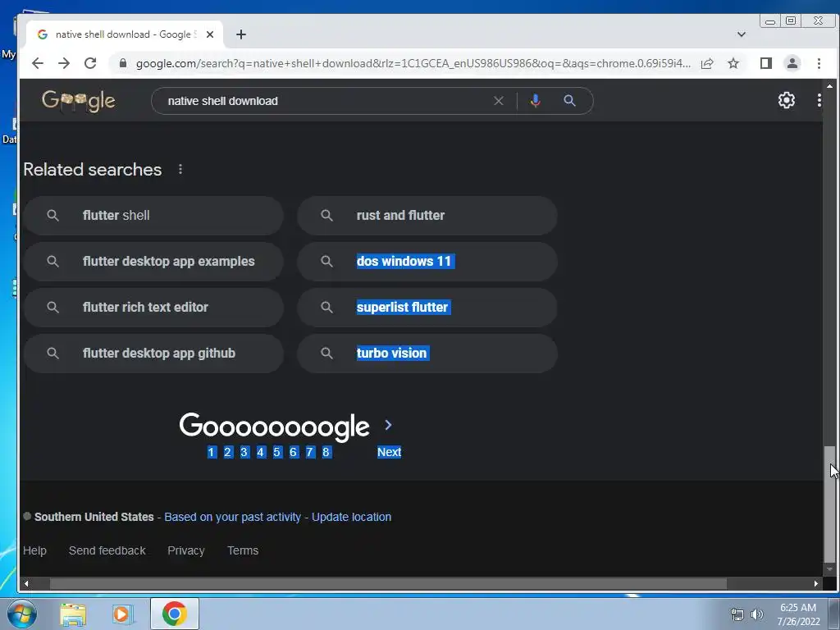
Task: Open Google quick settings gear
Action: [x=787, y=100]
